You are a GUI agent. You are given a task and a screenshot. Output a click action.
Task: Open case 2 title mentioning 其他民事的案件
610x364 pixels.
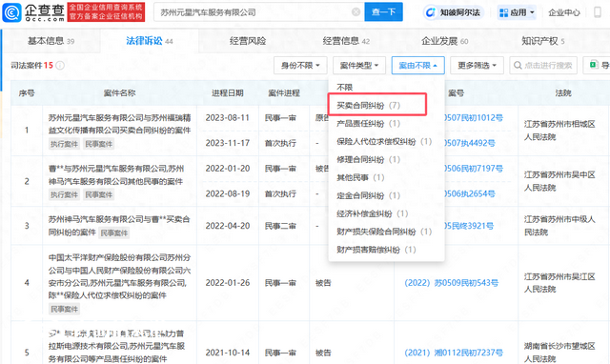coord(116,175)
